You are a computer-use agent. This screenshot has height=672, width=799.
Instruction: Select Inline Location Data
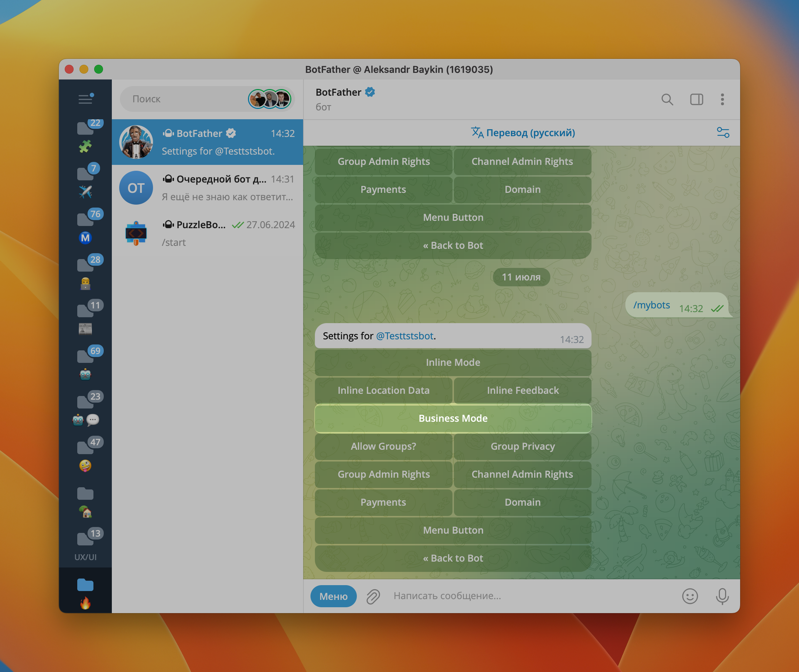click(384, 390)
